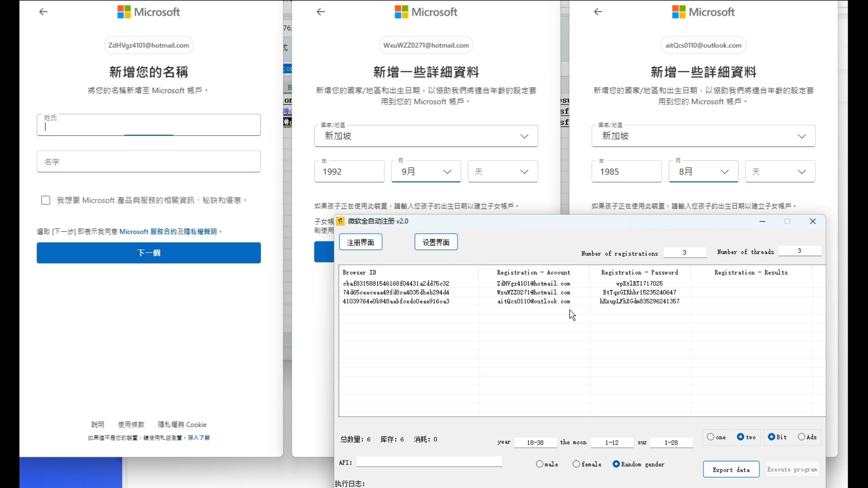Viewport: 868px width, 488px height.
Task: Open the 說明 footer link
Action: tap(98, 425)
